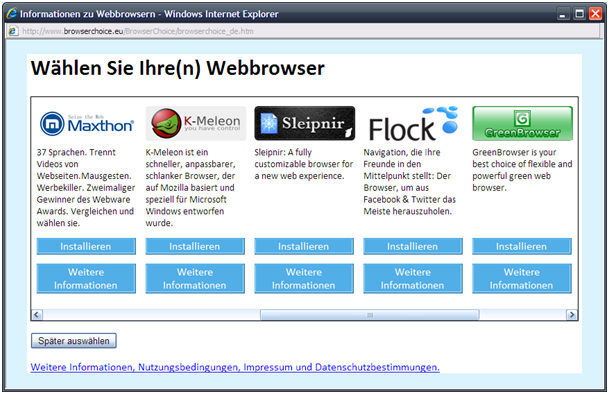Install the Maxthon browser
Viewport: 609px width, 394px height.
[x=86, y=246]
